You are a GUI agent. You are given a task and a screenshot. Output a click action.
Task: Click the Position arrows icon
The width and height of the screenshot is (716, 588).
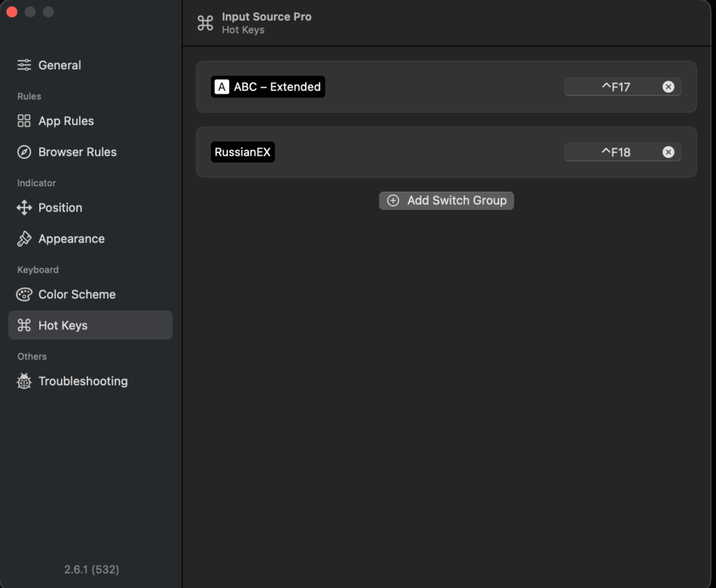click(24, 208)
